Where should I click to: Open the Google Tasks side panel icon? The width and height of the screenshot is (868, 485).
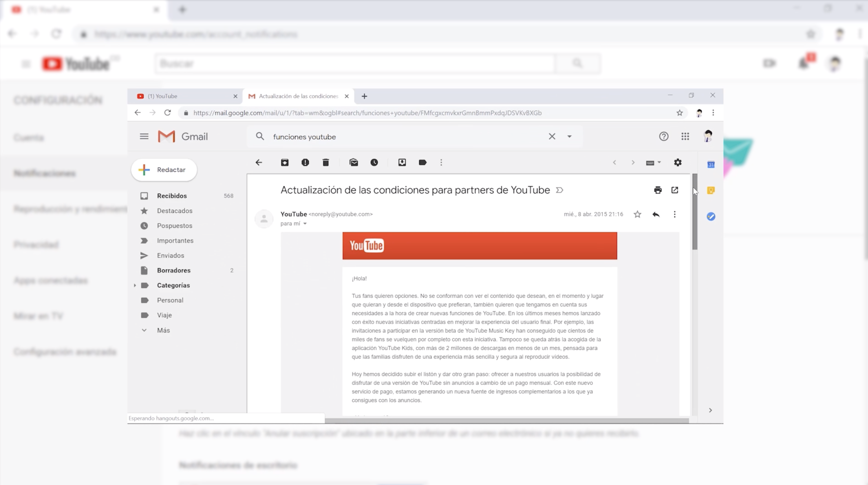click(x=711, y=216)
